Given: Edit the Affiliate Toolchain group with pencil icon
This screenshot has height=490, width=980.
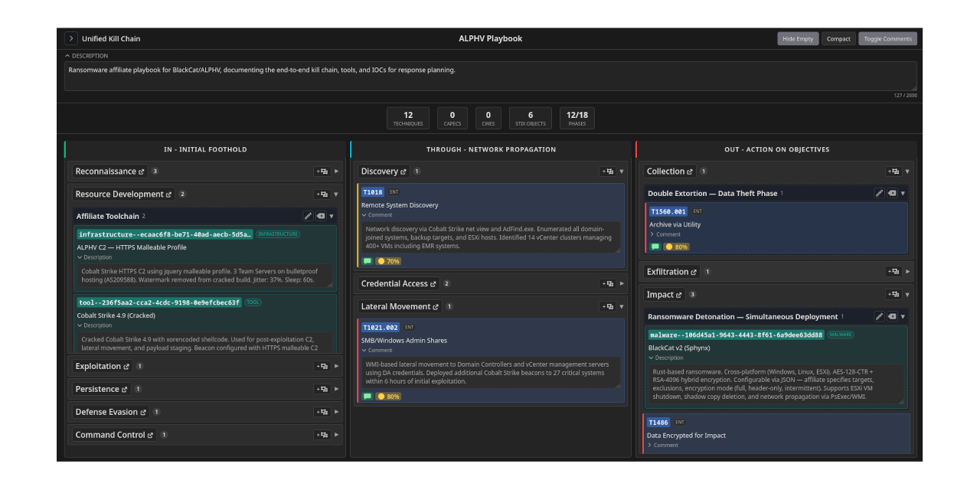Looking at the screenshot, I should 308,217.
